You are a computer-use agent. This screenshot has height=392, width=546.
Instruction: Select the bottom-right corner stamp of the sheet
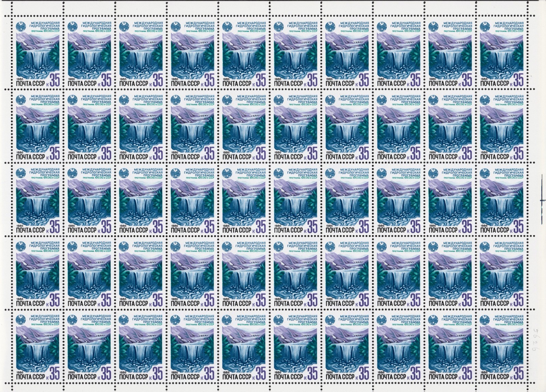(502, 346)
